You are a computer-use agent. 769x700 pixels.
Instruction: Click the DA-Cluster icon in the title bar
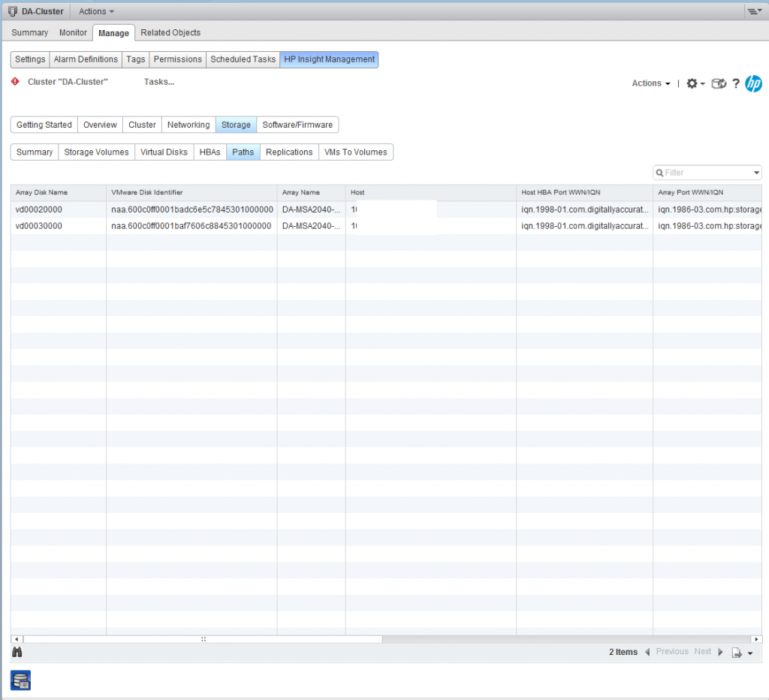click(11, 11)
